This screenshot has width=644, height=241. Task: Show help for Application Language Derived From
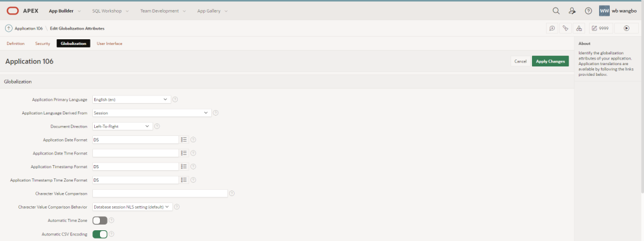216,113
